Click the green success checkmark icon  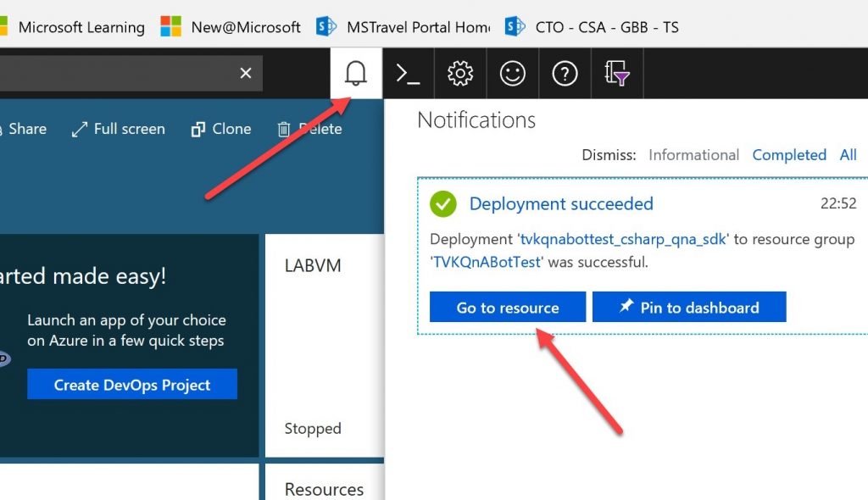[x=442, y=203]
